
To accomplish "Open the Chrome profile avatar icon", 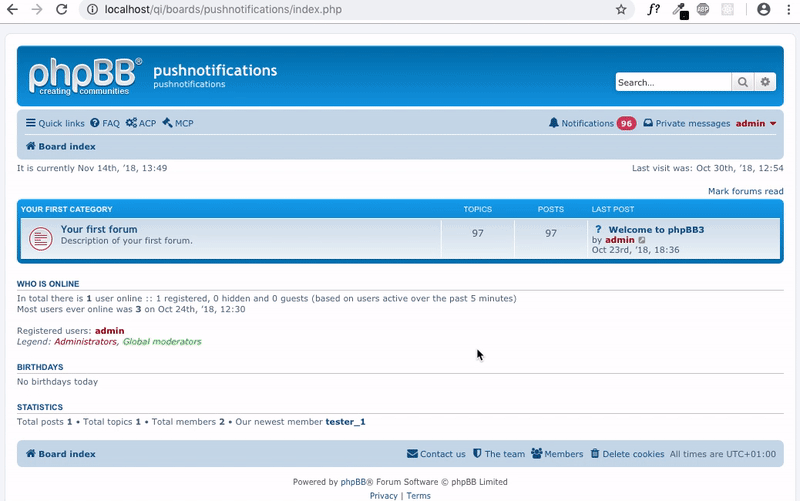I will click(764, 9).
